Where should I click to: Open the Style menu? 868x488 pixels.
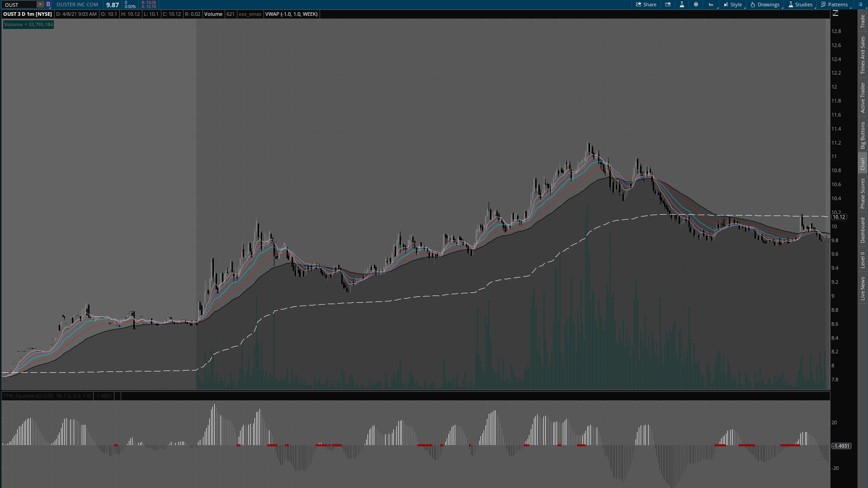point(733,5)
